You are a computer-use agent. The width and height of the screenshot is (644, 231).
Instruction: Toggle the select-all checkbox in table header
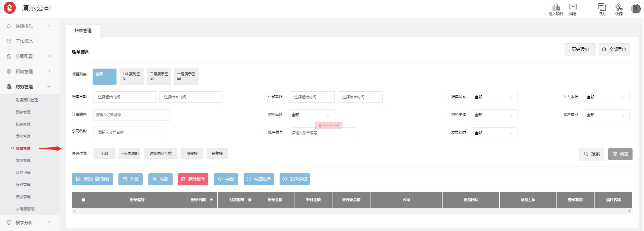click(83, 200)
